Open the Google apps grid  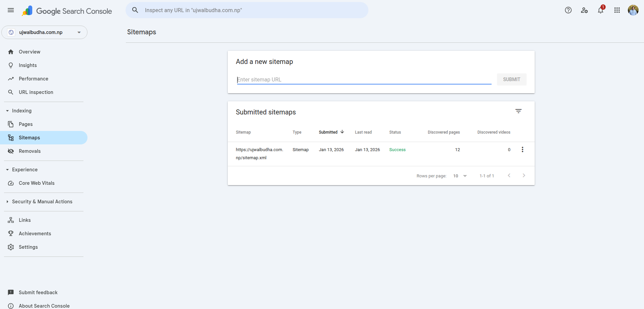pyautogui.click(x=617, y=10)
